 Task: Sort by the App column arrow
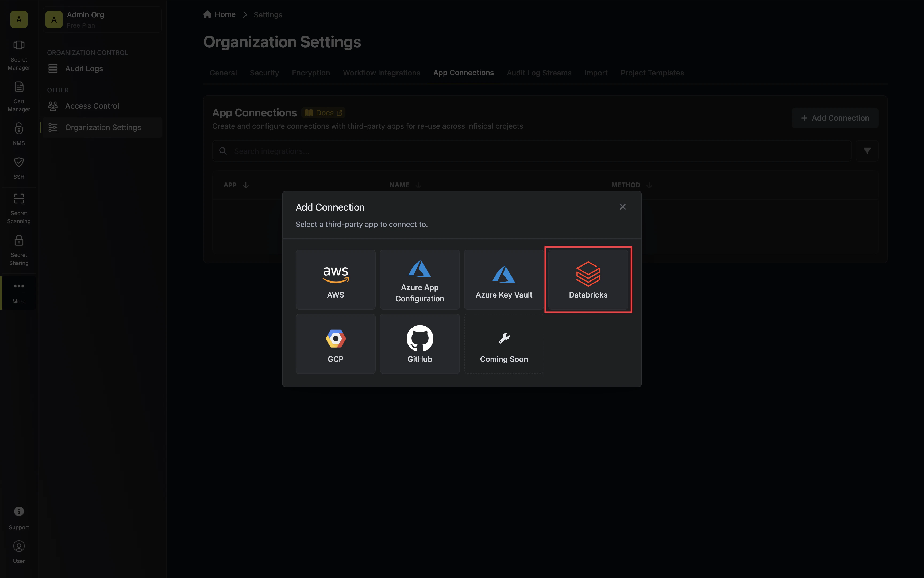point(246,185)
